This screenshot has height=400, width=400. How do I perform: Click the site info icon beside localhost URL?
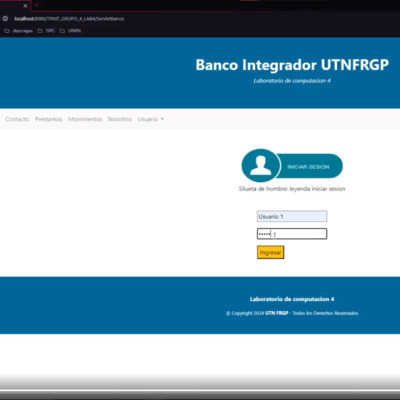[x=5, y=19]
